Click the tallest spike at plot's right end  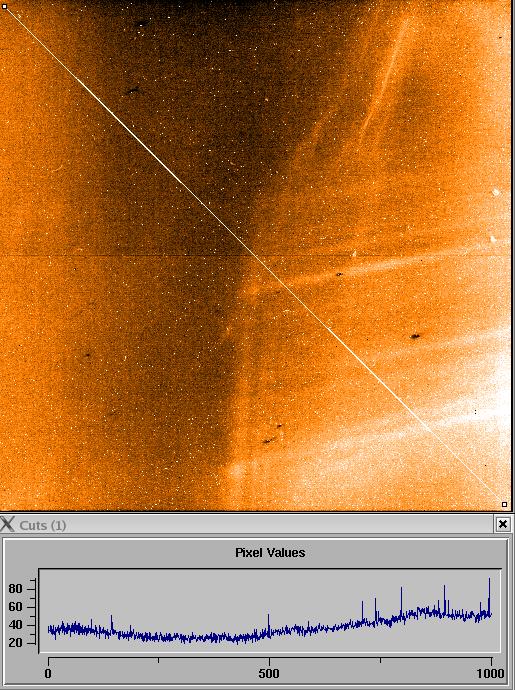coord(489,596)
